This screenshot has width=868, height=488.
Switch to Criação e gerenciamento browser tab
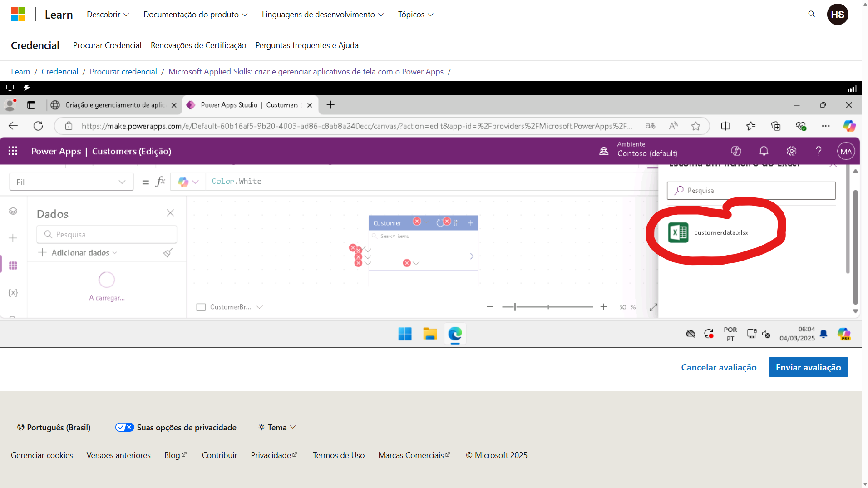pyautogui.click(x=114, y=105)
